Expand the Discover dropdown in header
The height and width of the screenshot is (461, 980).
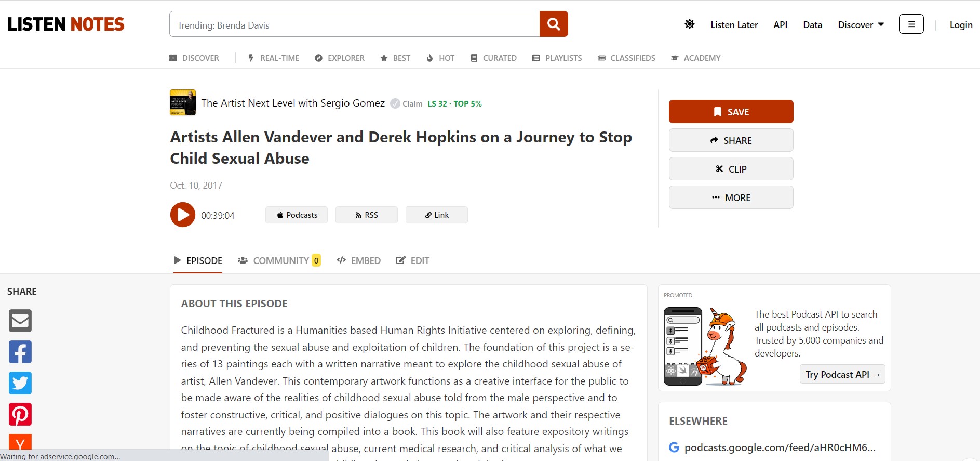tap(861, 25)
